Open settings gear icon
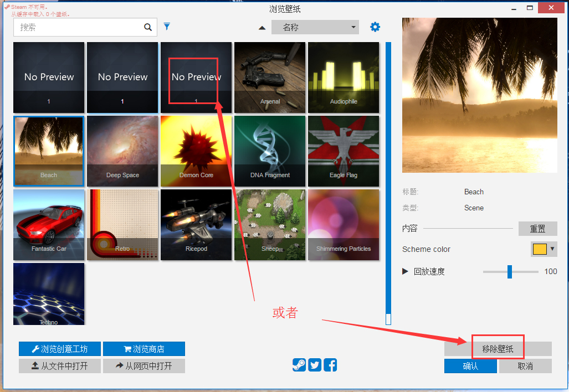The height and width of the screenshot is (392, 569). pyautogui.click(x=375, y=27)
